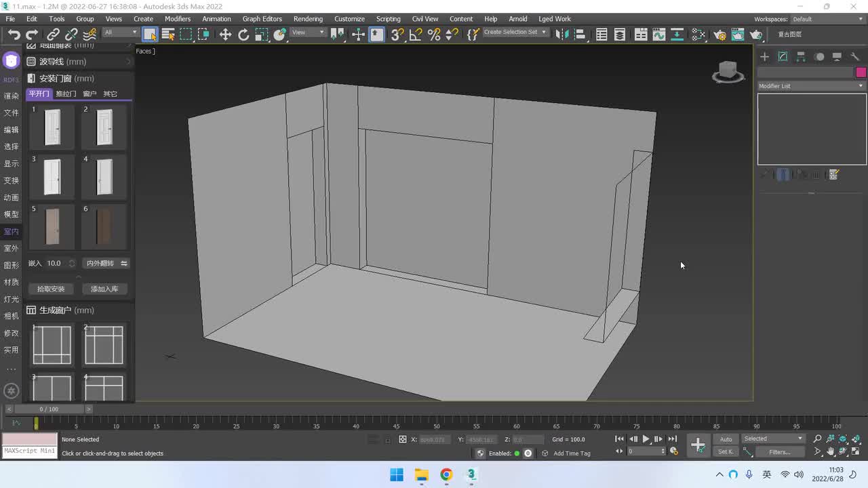Click the 拾取安装 button
The image size is (868, 488).
coord(51,289)
